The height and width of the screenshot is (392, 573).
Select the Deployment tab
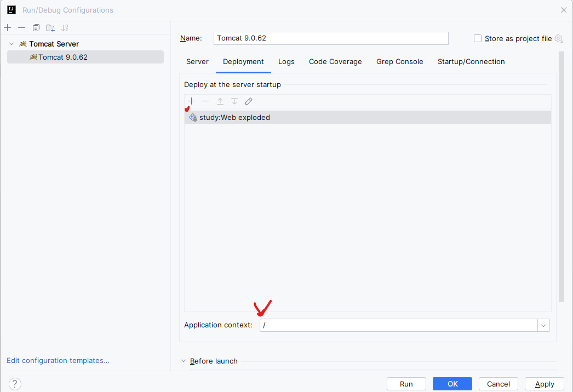pos(243,62)
